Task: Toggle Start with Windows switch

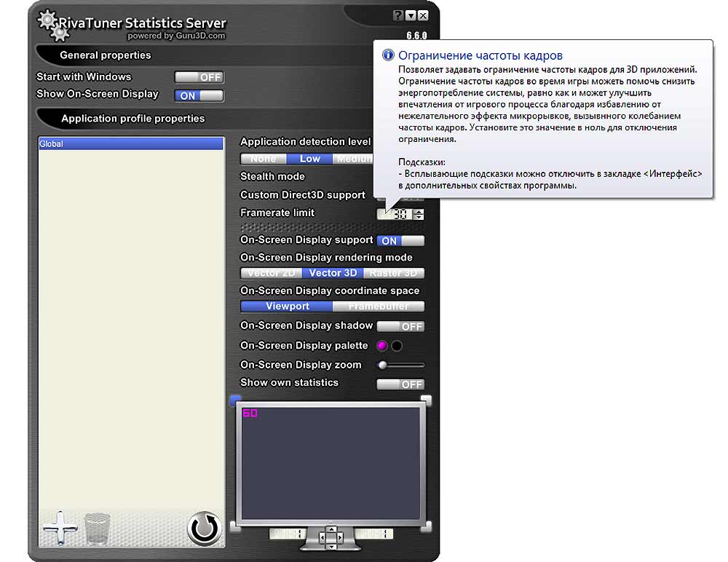Action: click(199, 77)
